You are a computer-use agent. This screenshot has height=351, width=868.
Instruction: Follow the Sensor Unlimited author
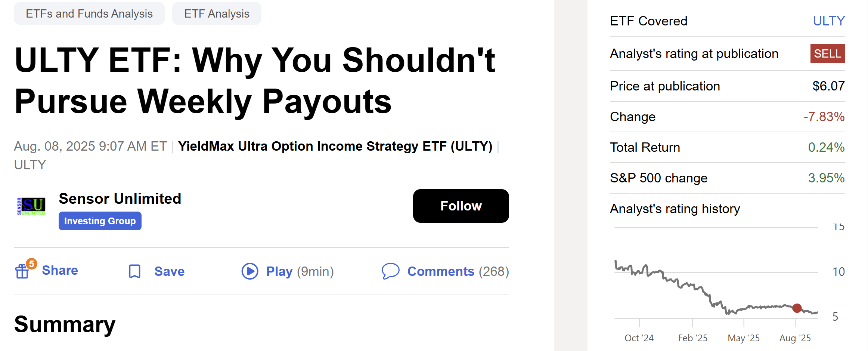point(461,206)
